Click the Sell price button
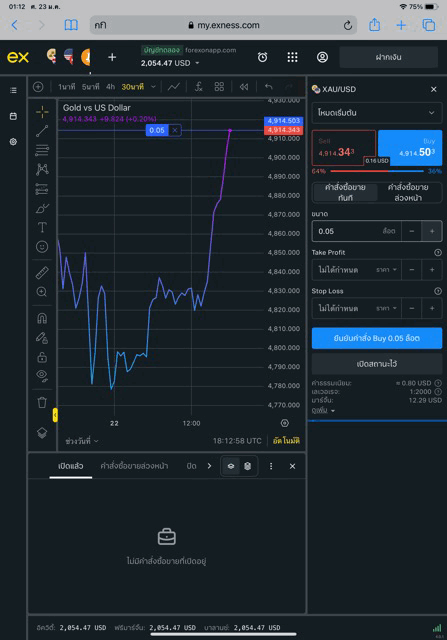Viewport: 447px width, 640px height. click(344, 147)
